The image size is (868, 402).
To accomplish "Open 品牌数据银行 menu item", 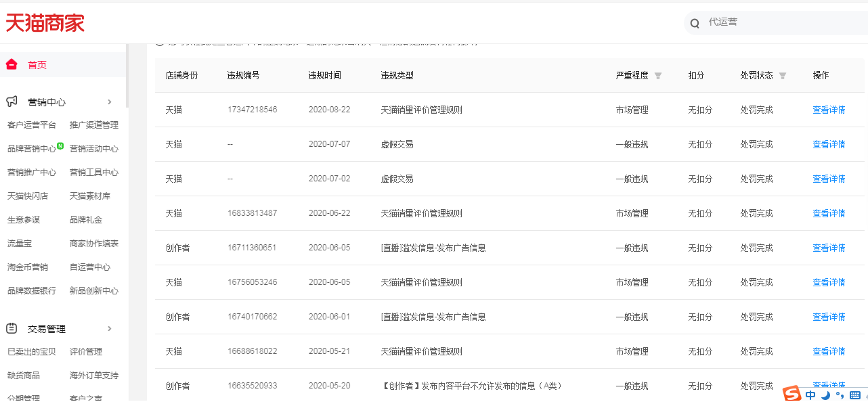I will point(32,291).
